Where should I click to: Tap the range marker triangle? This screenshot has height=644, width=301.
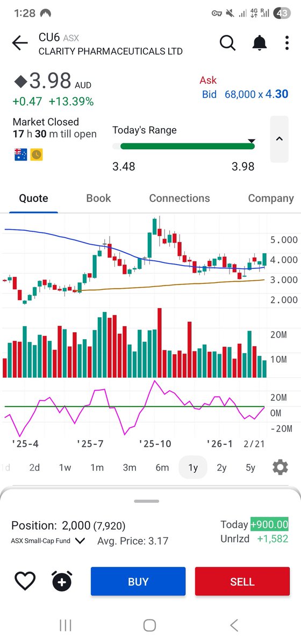[251, 141]
